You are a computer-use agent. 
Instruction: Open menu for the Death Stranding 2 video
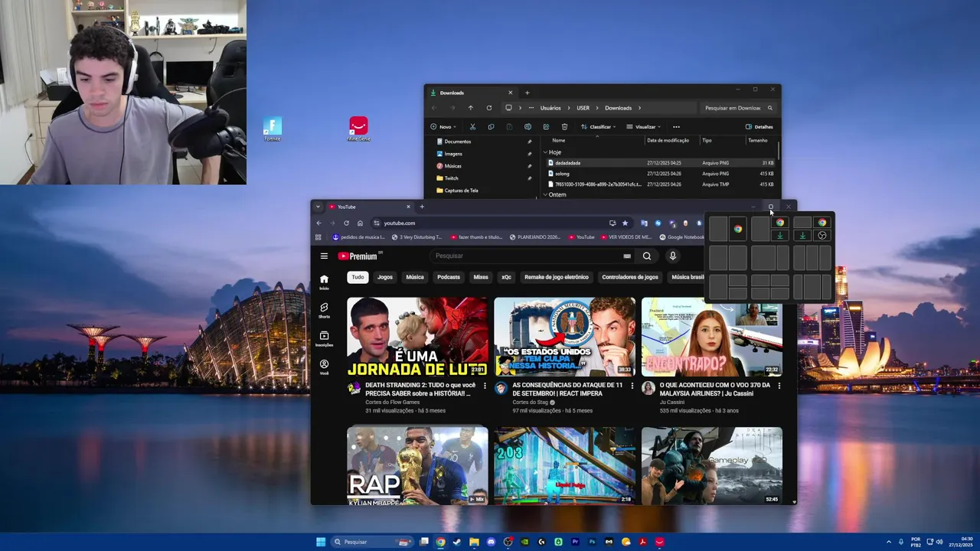coord(485,386)
